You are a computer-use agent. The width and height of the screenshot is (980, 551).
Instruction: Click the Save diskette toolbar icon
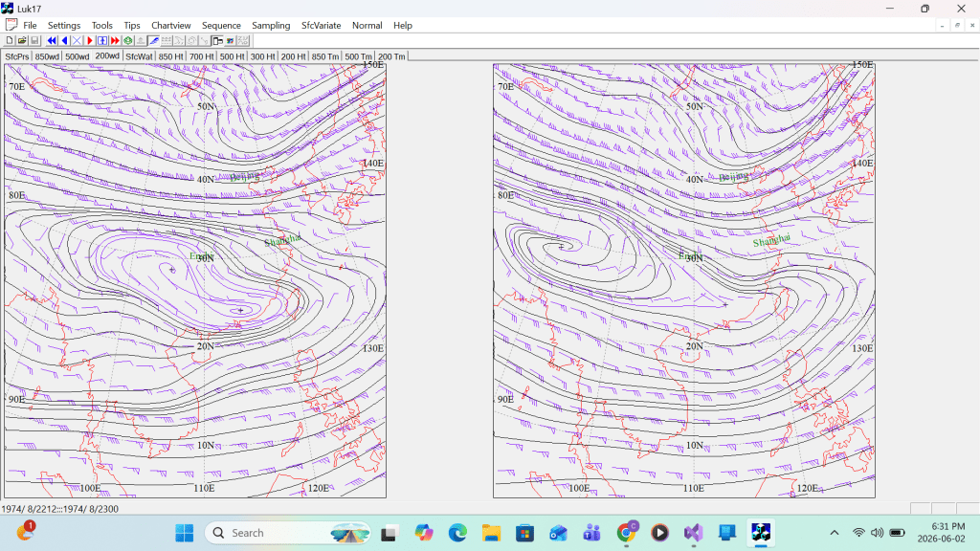coord(35,40)
